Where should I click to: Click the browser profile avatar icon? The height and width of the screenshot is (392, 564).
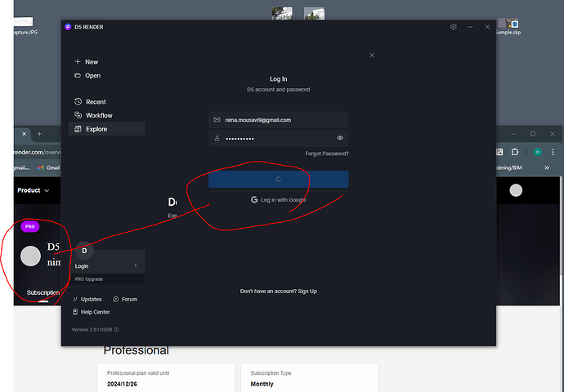click(x=537, y=152)
